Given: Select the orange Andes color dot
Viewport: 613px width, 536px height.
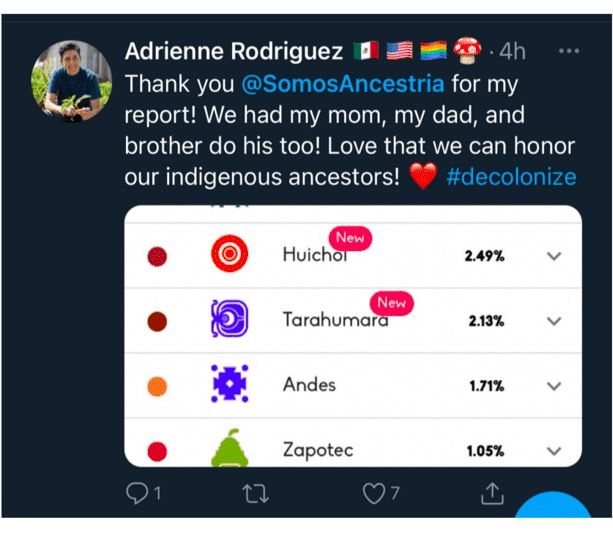Looking at the screenshot, I should tap(157, 386).
